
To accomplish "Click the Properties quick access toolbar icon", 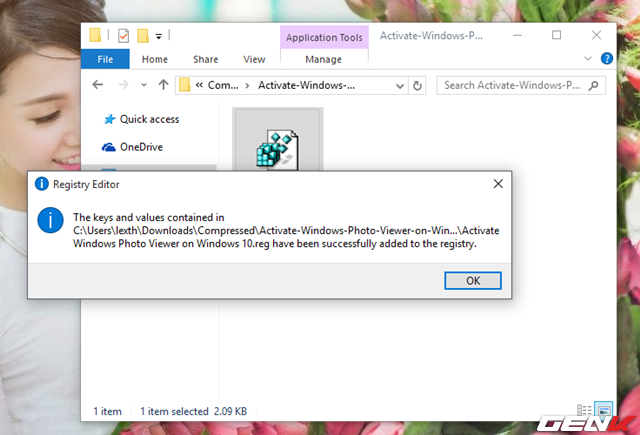I will pos(123,36).
